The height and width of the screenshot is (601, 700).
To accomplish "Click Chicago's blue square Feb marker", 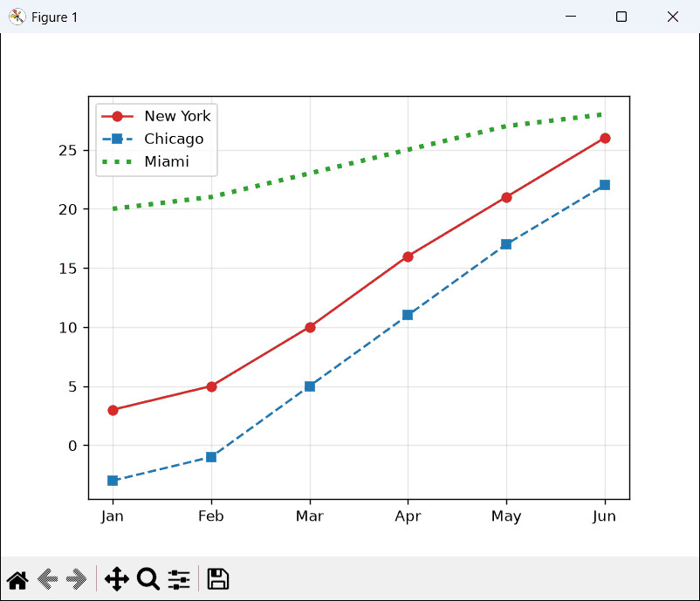I will [x=211, y=457].
